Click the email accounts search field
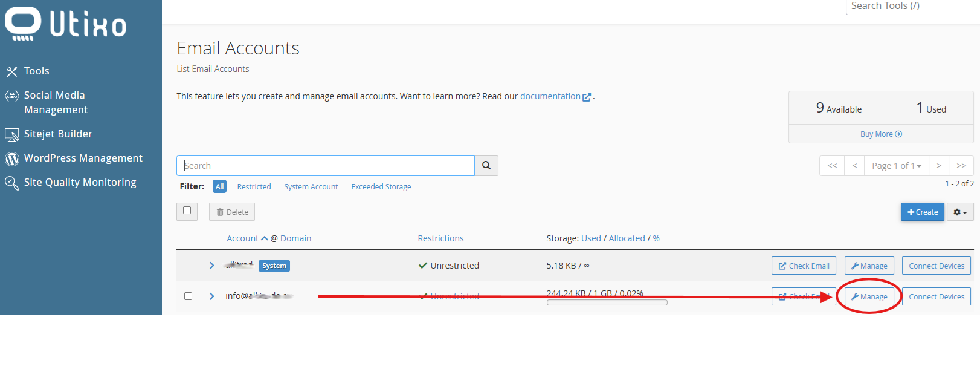 coord(325,166)
